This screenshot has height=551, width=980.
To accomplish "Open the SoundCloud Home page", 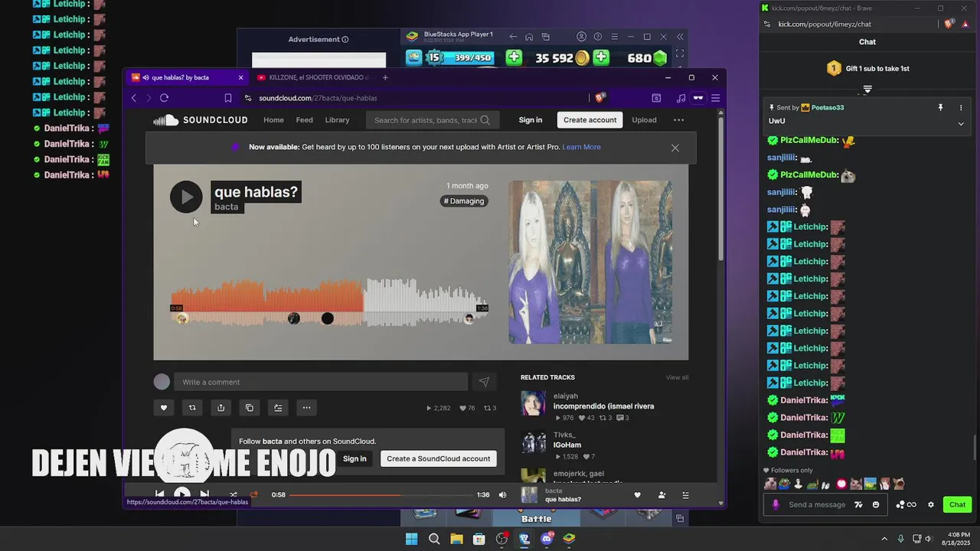I will click(273, 120).
